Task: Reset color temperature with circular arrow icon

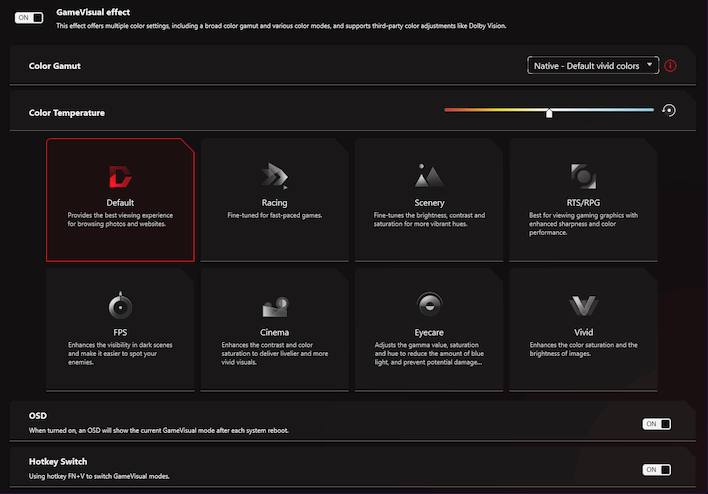Action: (669, 110)
